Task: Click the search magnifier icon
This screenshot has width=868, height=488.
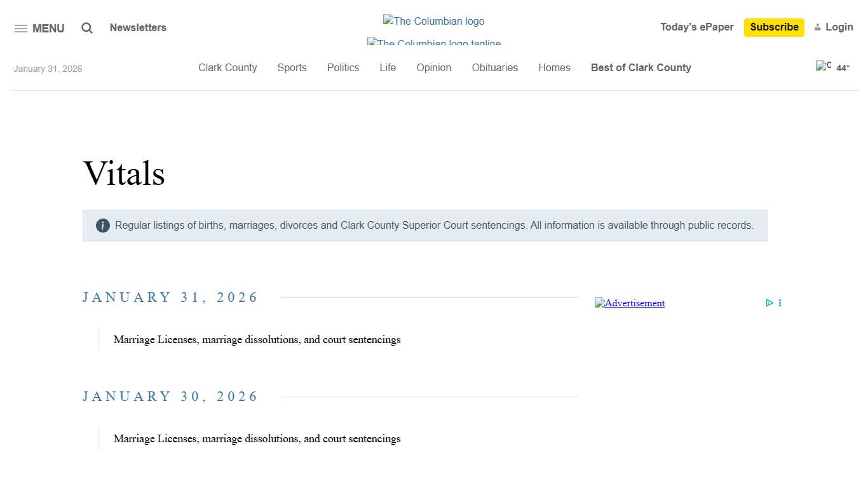Action: coord(87,28)
